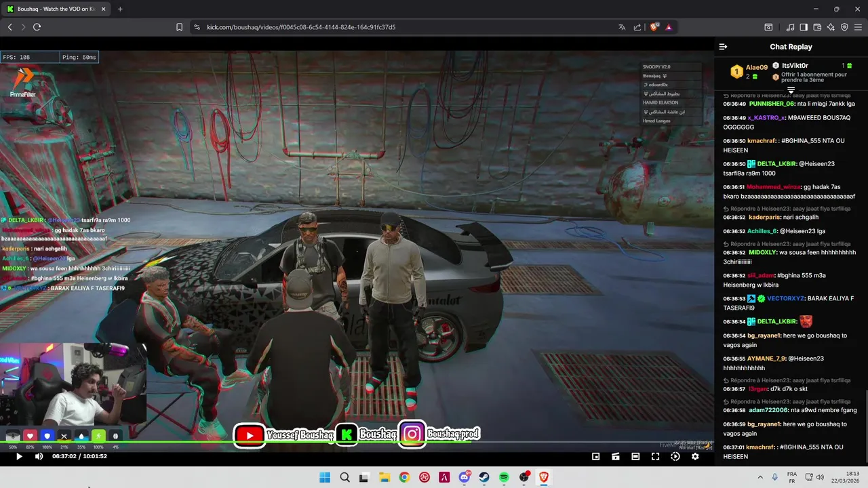Open a new browser tab

click(x=120, y=9)
